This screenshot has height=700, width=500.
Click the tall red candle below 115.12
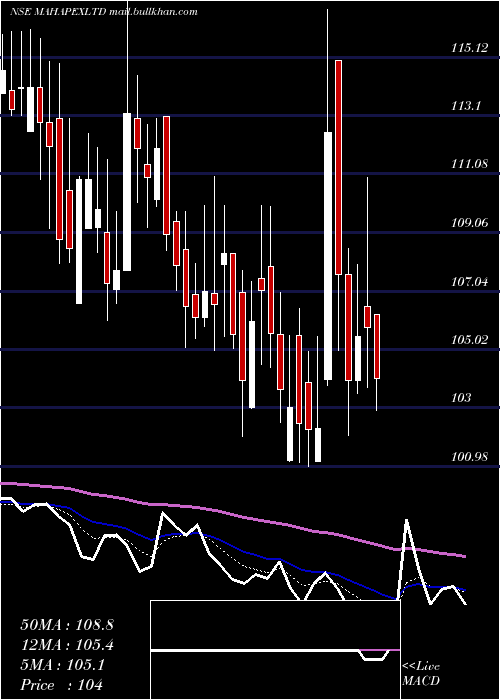point(338,167)
